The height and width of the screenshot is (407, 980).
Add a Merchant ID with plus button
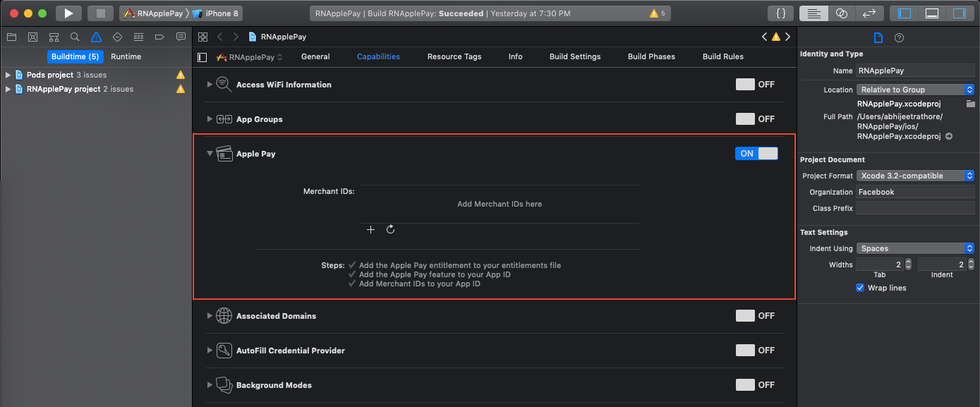pyautogui.click(x=371, y=230)
